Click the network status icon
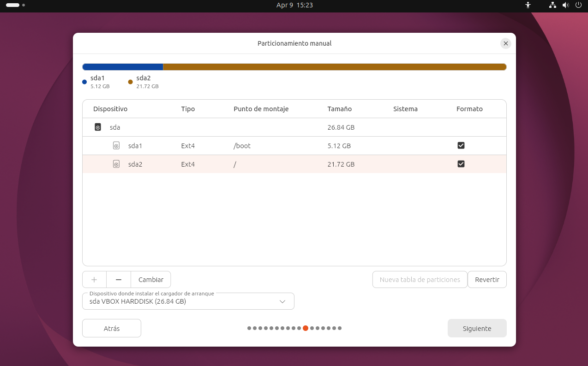The image size is (588, 366). point(552,5)
